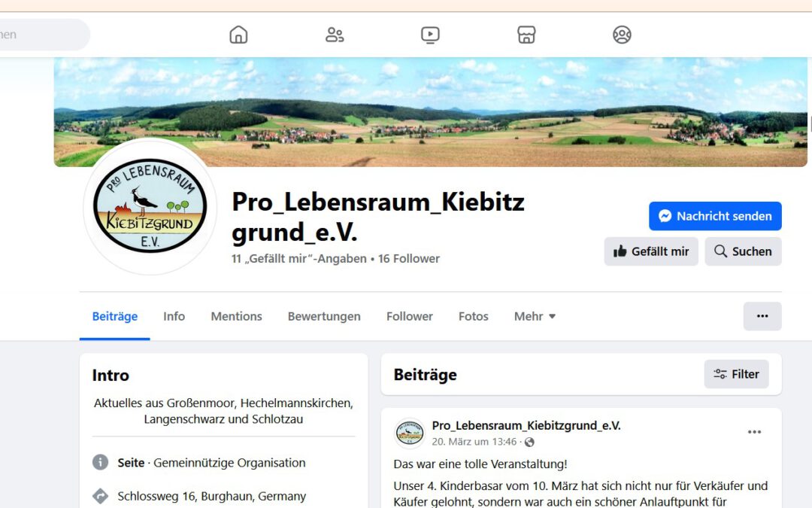Click the page's Kiebitzgrund profile picture
Viewport: 812px width, 508px height.
(150, 206)
